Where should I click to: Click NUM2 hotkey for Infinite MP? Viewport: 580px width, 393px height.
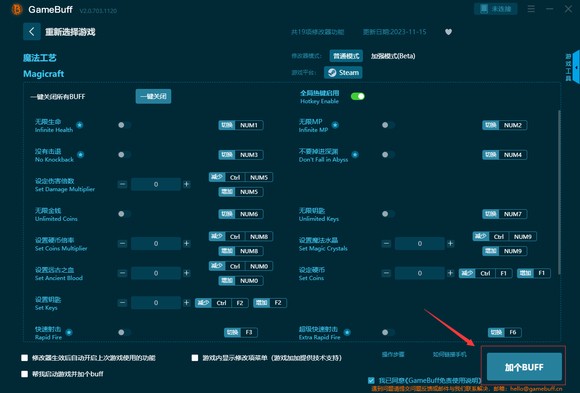[505, 125]
